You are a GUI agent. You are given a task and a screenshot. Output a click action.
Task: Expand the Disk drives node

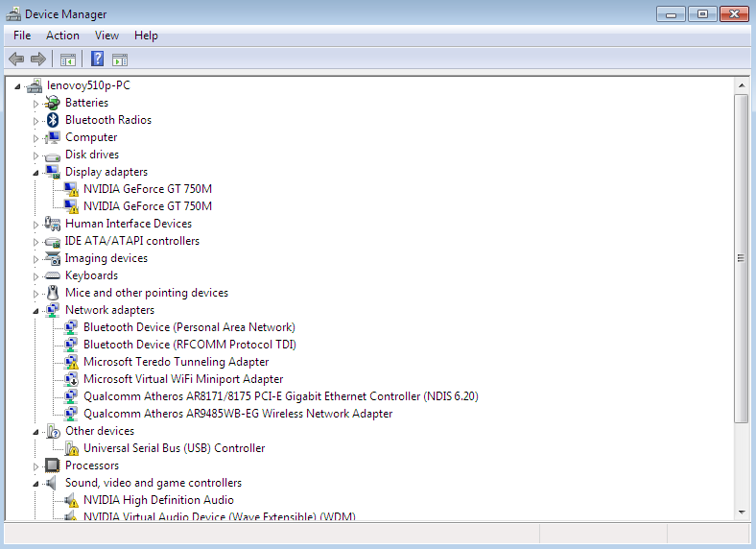coord(35,155)
